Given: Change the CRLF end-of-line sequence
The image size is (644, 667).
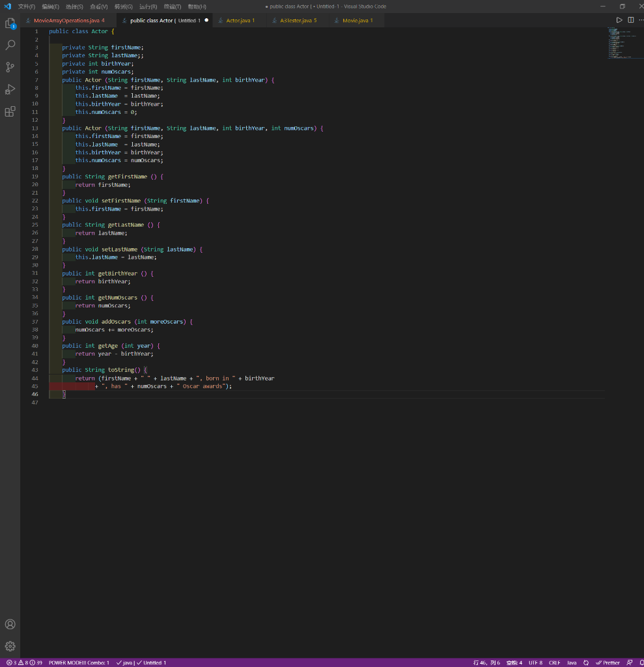Looking at the screenshot, I should [554, 662].
